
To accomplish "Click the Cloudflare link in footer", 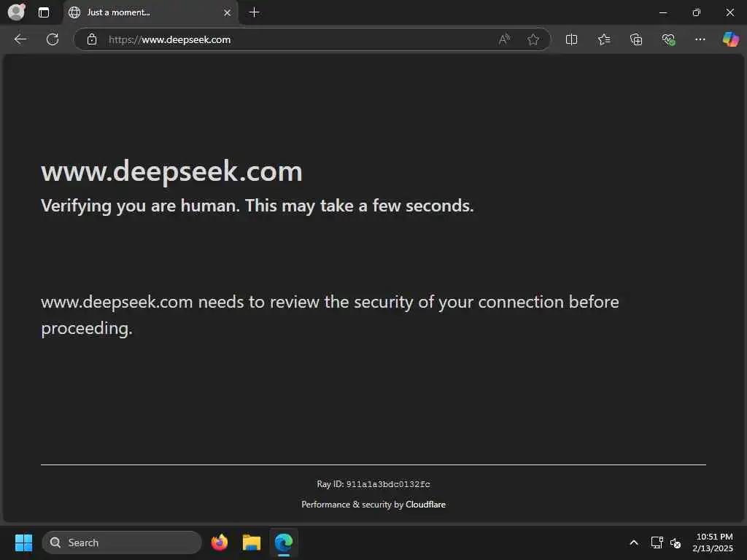I will [425, 505].
